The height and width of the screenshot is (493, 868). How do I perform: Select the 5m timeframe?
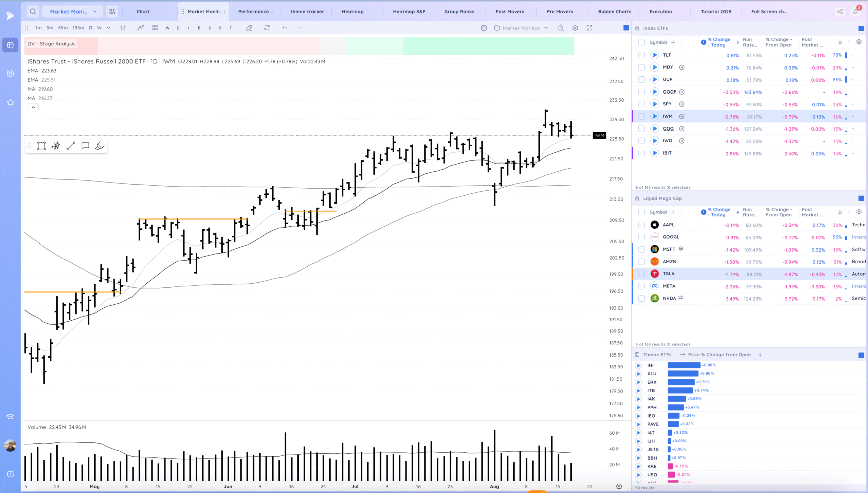(50, 28)
